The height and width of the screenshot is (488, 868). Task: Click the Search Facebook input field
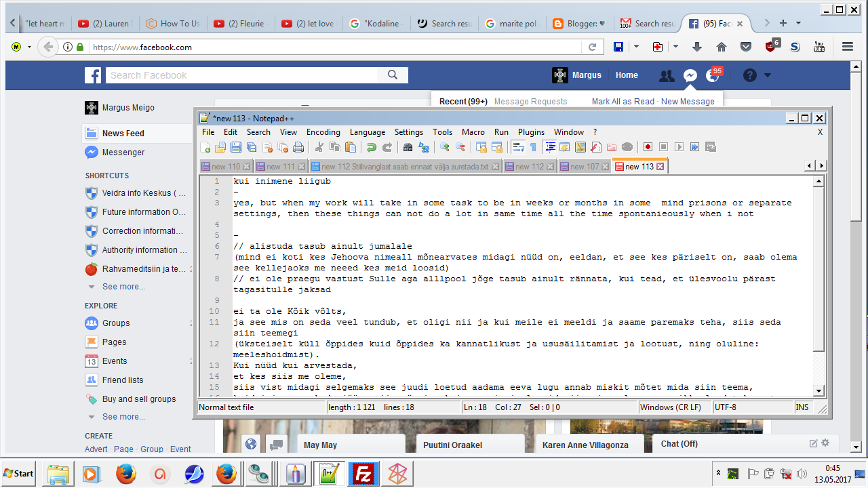coord(243,75)
